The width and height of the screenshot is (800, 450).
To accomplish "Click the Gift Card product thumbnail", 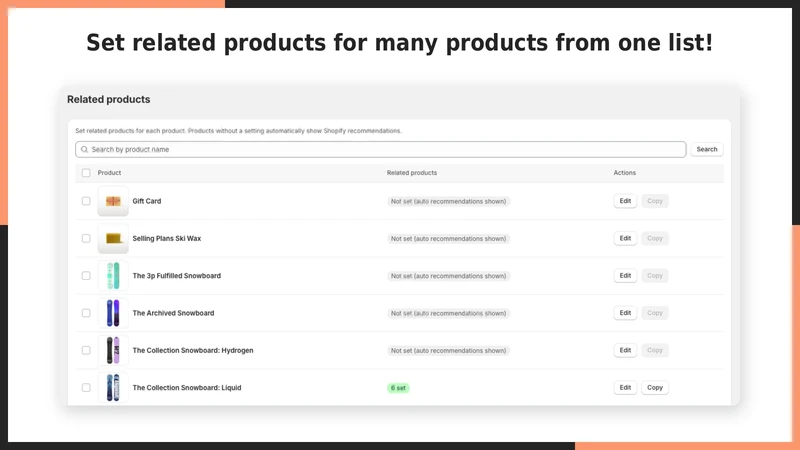I will [113, 201].
